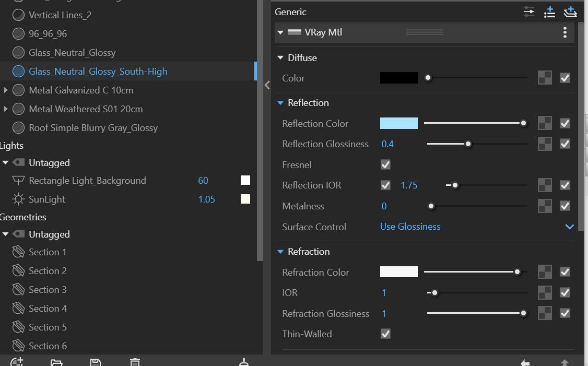Open the VRay Mtl three-dot options menu

[565, 32]
